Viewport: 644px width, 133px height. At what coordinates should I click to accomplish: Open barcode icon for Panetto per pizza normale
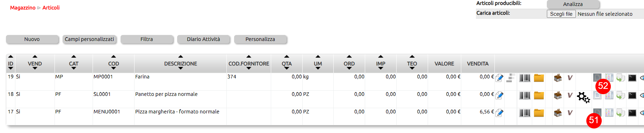tap(524, 95)
